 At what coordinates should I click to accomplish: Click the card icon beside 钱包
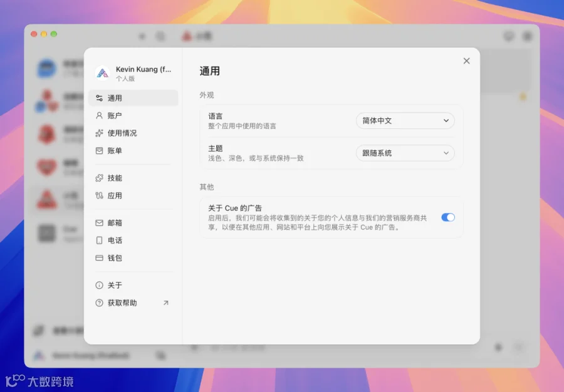99,258
